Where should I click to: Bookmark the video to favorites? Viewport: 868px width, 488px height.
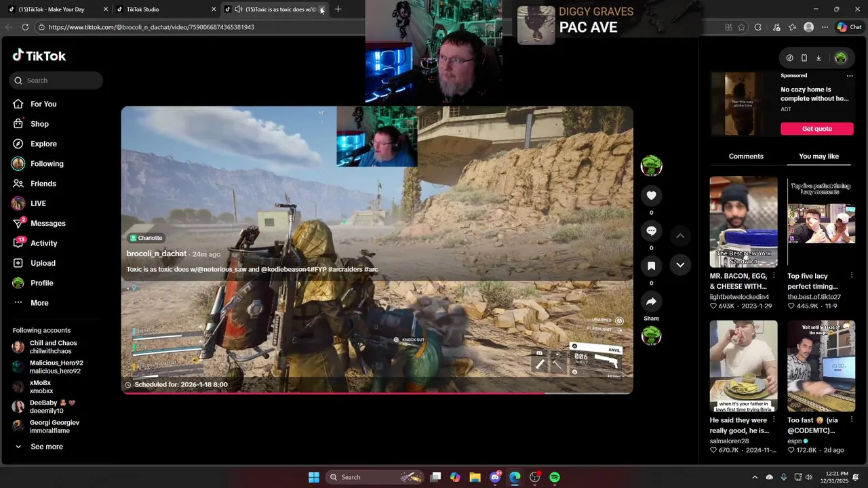(651, 266)
